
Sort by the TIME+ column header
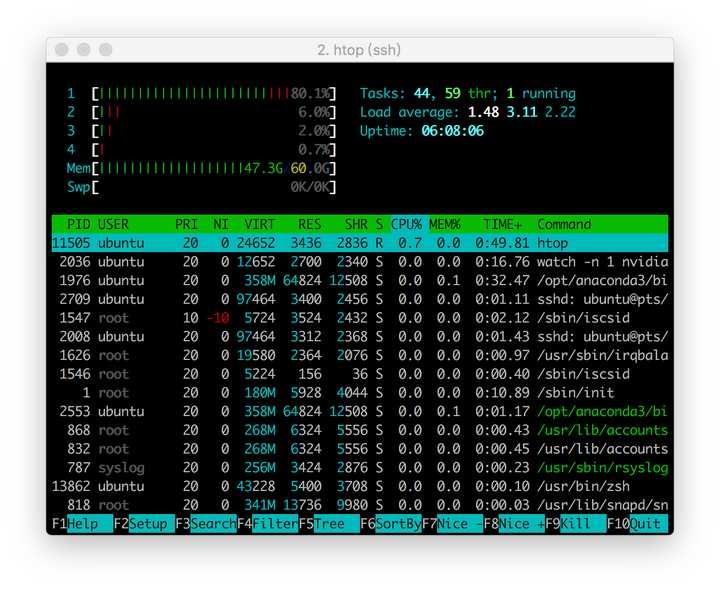click(502, 224)
